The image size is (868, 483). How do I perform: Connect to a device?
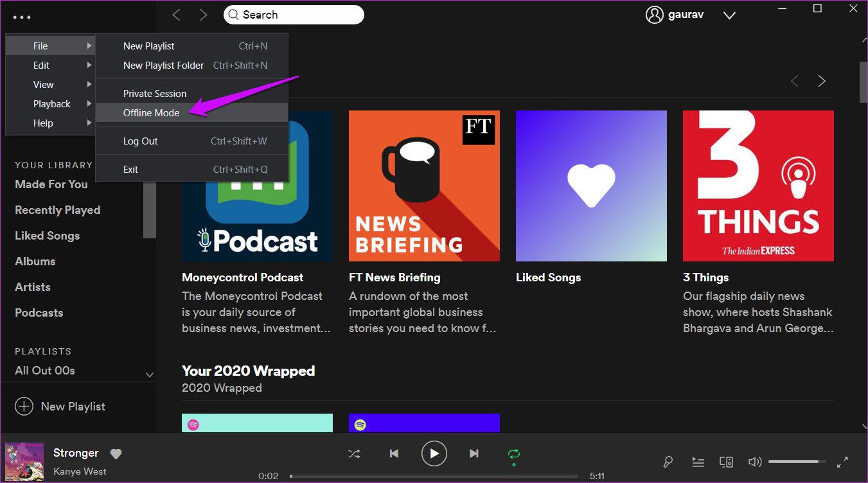[x=726, y=462]
